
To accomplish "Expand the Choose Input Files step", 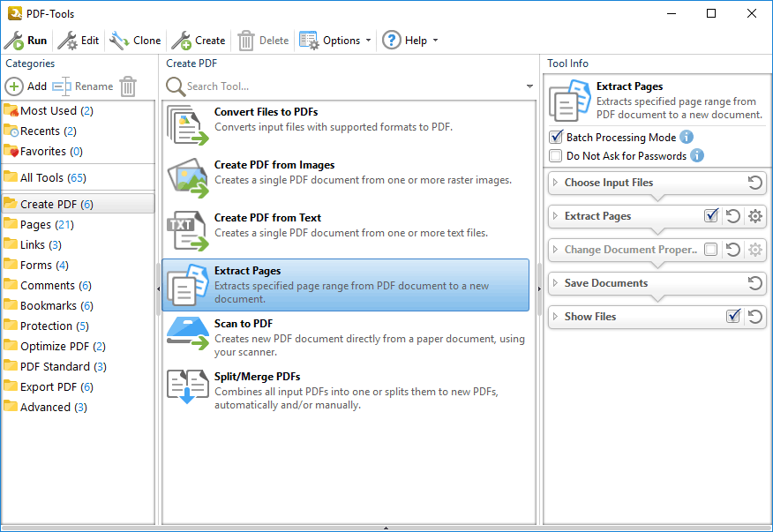I will 555,183.
